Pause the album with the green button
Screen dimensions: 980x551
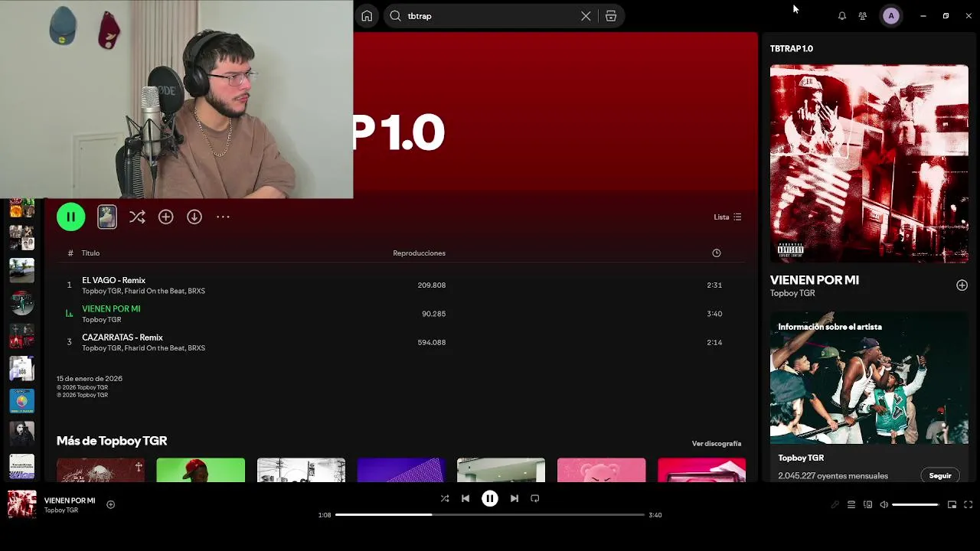(71, 217)
